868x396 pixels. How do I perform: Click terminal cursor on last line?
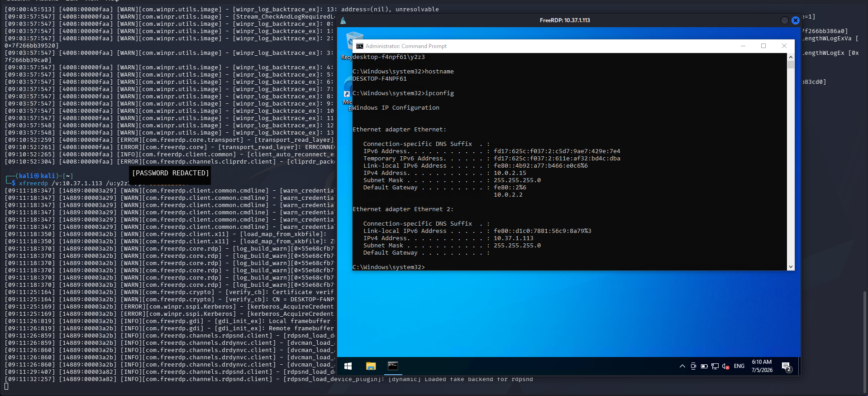pos(6,386)
